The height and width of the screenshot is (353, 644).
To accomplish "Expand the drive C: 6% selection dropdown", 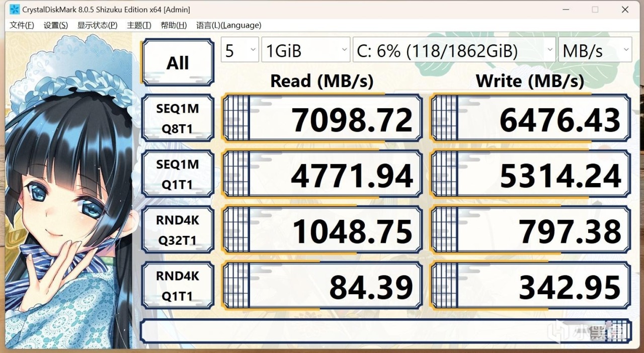I will pyautogui.click(x=454, y=50).
